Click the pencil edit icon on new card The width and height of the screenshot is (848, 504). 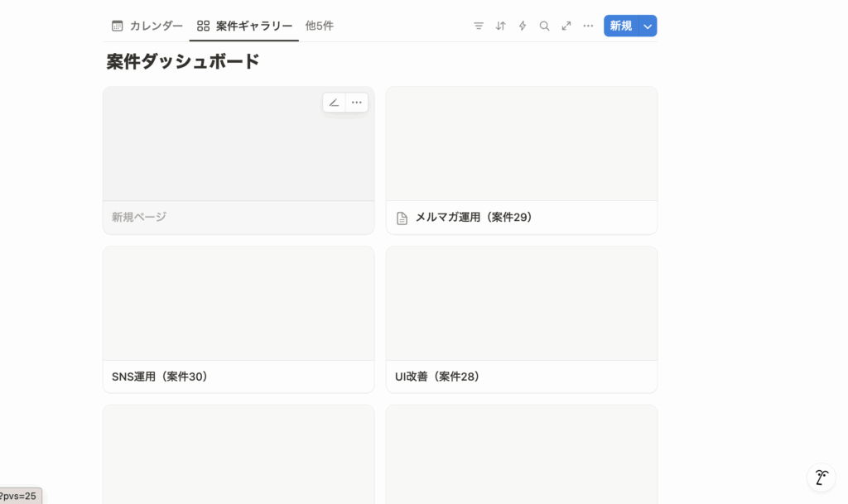(x=334, y=103)
